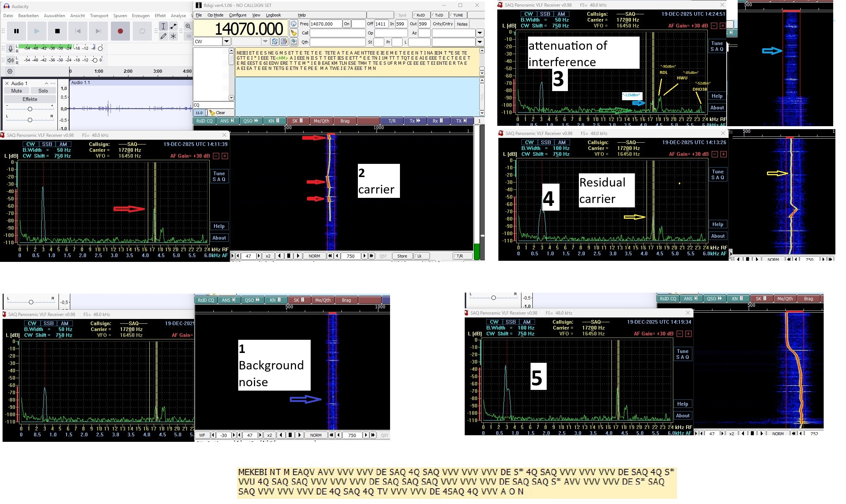Image resolution: width=846 pixels, height=504 pixels.
Task: Select the Draw pencil tool
Action: (x=164, y=36)
